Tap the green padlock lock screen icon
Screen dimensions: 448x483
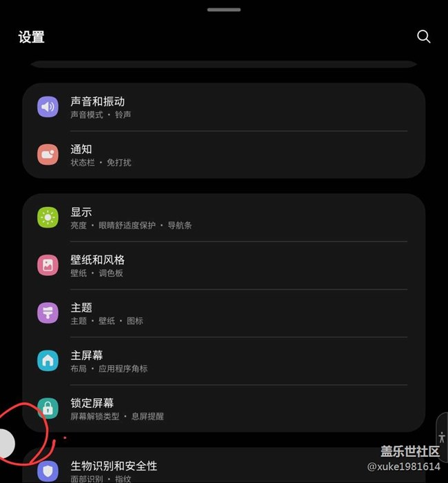pos(48,408)
